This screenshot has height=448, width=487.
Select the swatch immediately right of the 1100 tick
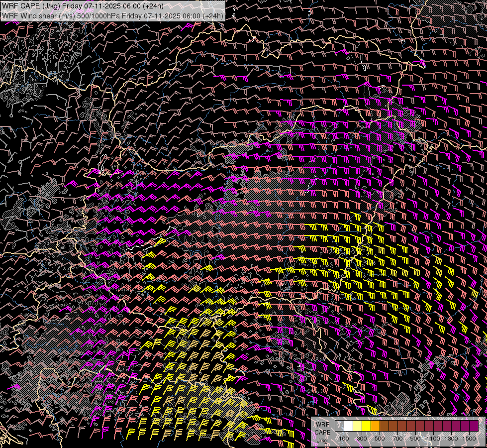pyautogui.click(x=438, y=426)
